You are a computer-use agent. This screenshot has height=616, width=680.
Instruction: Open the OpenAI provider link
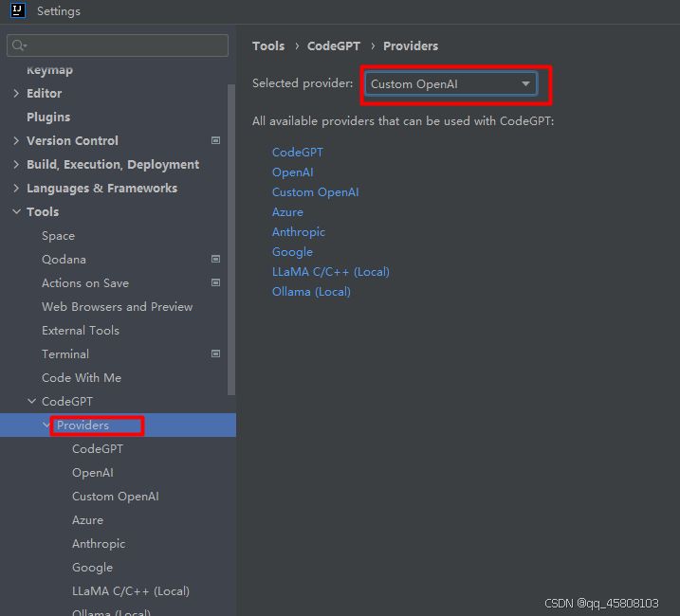click(293, 172)
